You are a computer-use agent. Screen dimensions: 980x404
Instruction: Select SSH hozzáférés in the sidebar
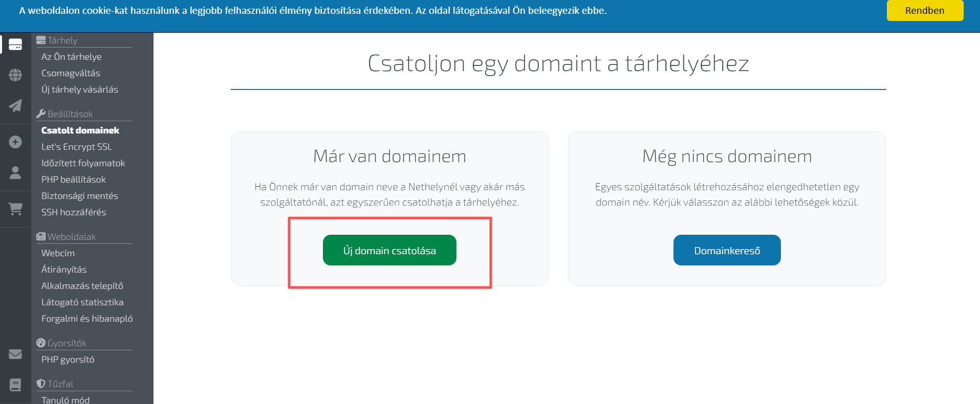(x=74, y=212)
